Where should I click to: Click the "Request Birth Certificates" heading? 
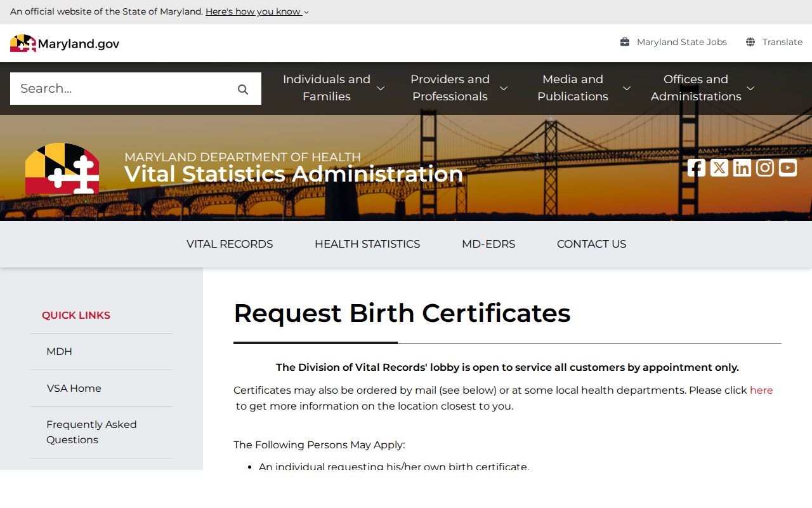tap(402, 313)
